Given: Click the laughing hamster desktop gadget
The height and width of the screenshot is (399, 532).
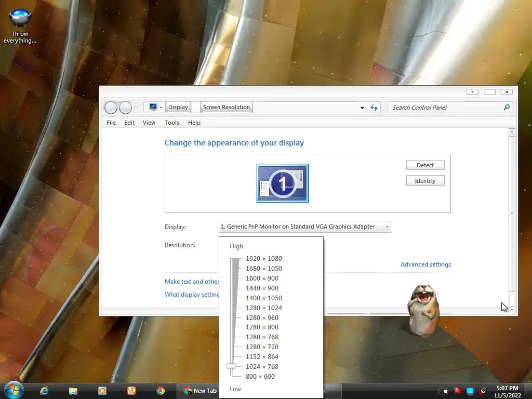Looking at the screenshot, I should click(424, 311).
